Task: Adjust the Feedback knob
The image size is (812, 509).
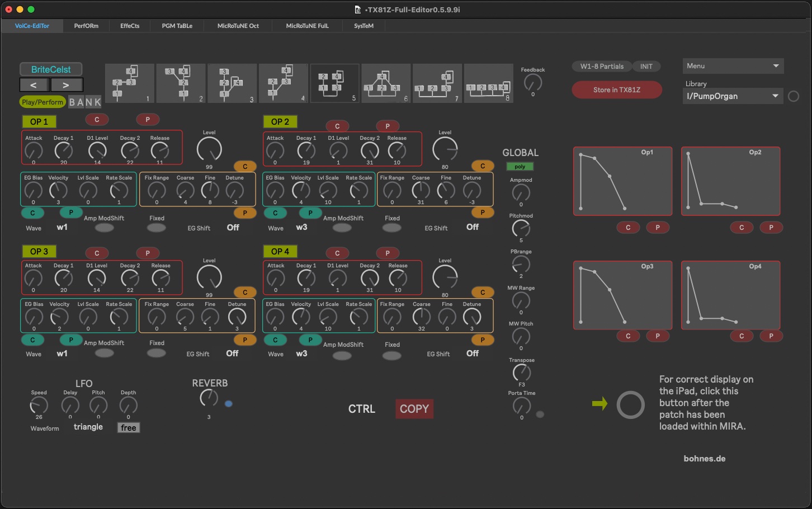Action: coord(533,83)
